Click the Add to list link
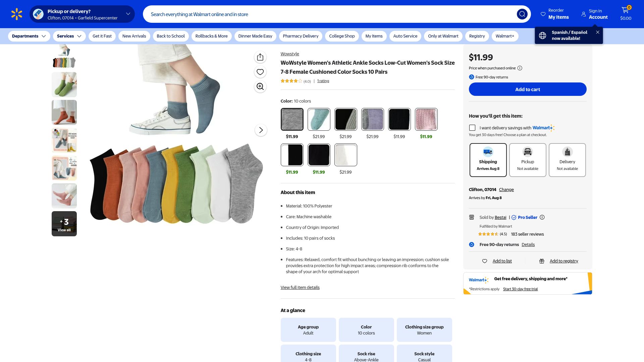 502,261
